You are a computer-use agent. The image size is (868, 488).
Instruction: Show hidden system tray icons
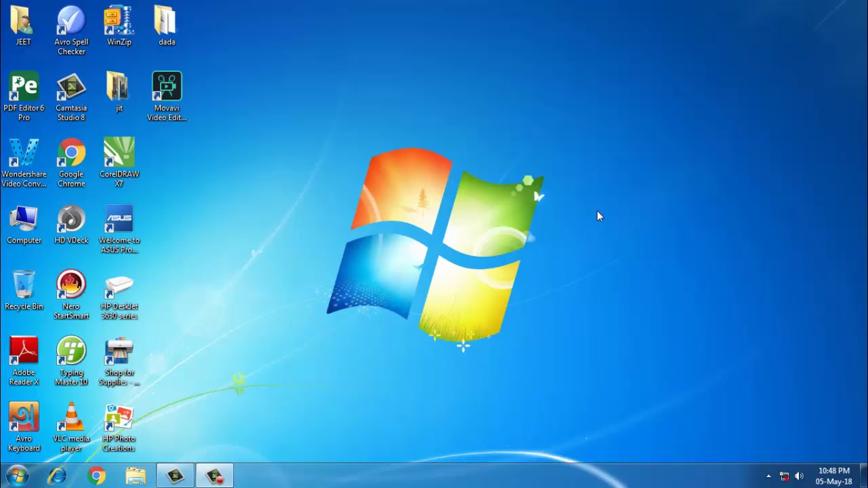click(x=768, y=476)
